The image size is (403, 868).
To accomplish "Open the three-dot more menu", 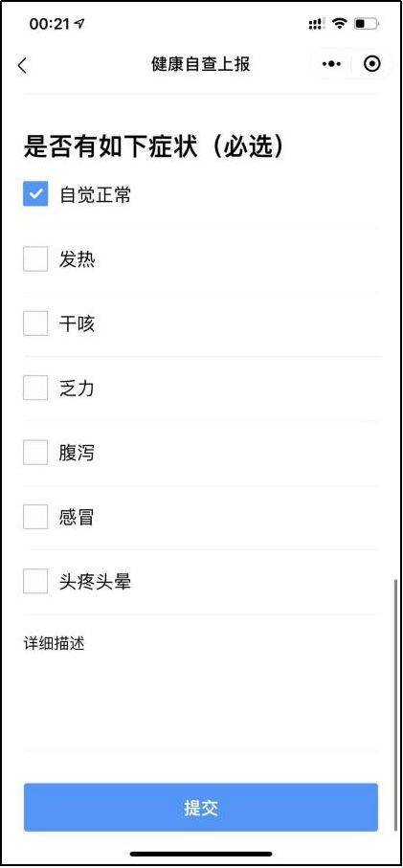I will click(x=331, y=64).
